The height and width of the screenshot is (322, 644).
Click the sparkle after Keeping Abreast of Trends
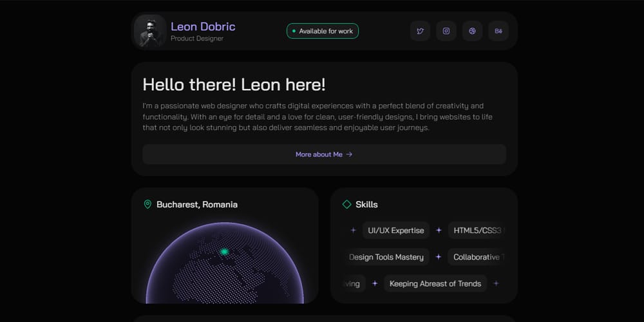(x=496, y=283)
